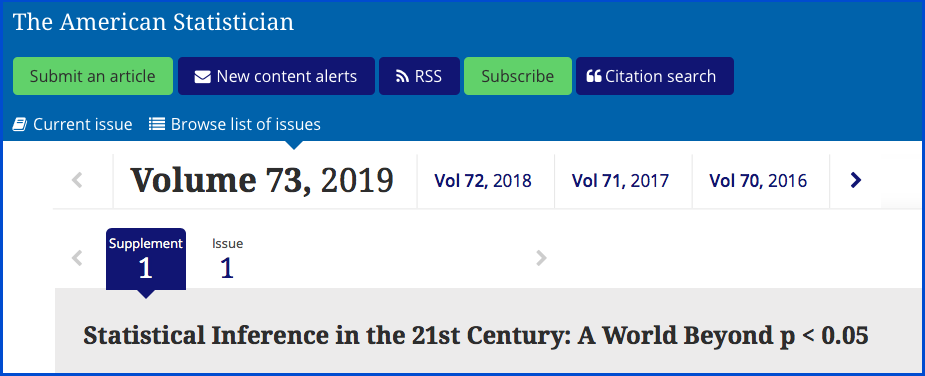This screenshot has height=376, width=925.
Task: Click the RSS feed icon
Action: pyautogui.click(x=402, y=77)
